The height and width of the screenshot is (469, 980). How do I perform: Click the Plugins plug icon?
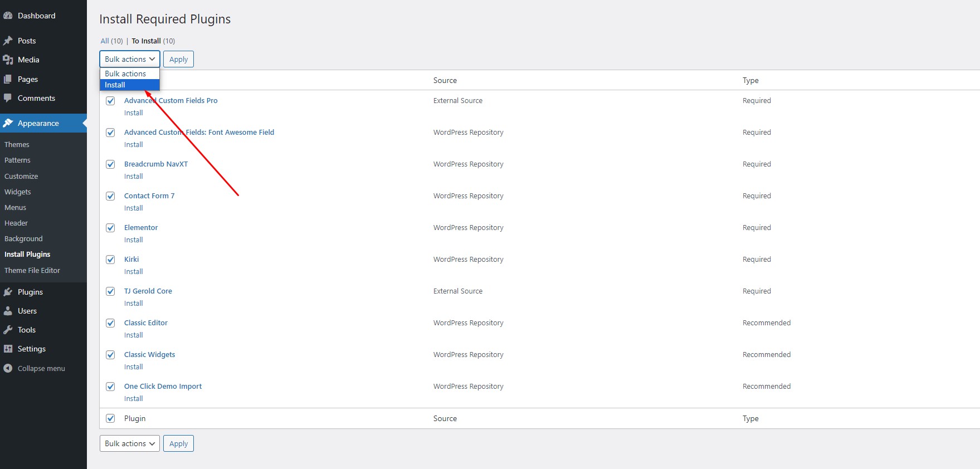pos(8,292)
